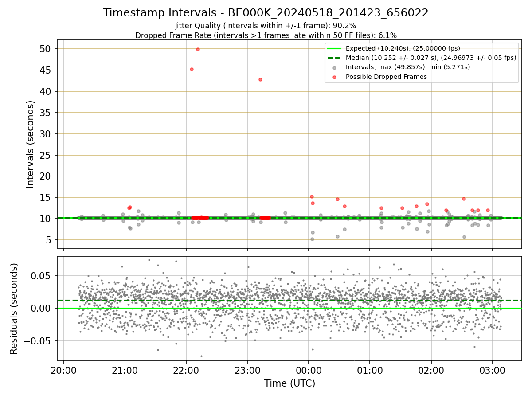Select the 'Expected (10.240s)' legend entry
The width and height of the screenshot is (532, 399).
click(403, 48)
